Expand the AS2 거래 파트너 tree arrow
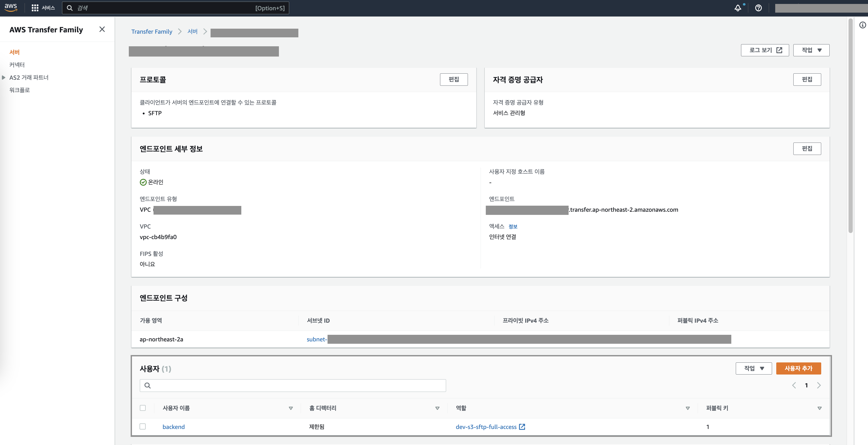 [x=4, y=77]
